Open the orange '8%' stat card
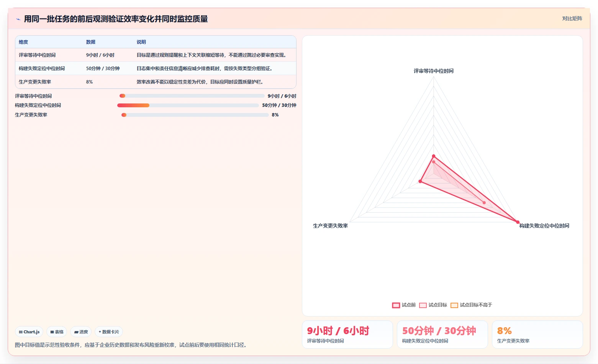598x364 pixels. (x=537, y=334)
